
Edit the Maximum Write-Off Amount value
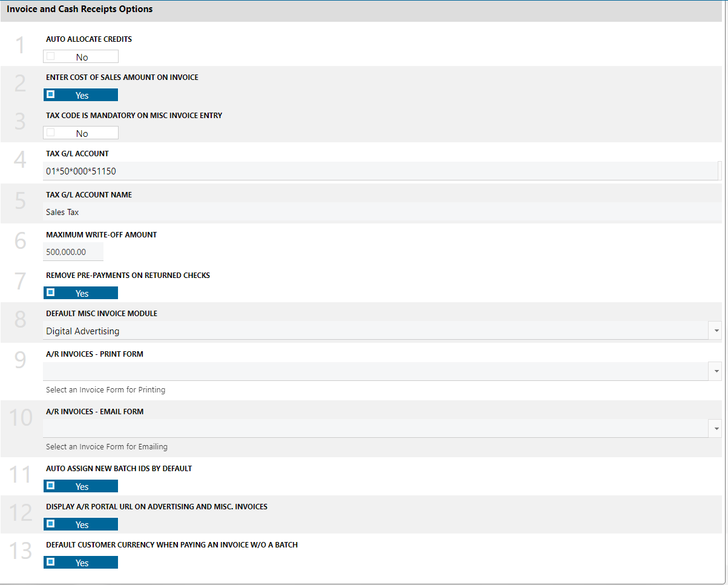(x=73, y=252)
